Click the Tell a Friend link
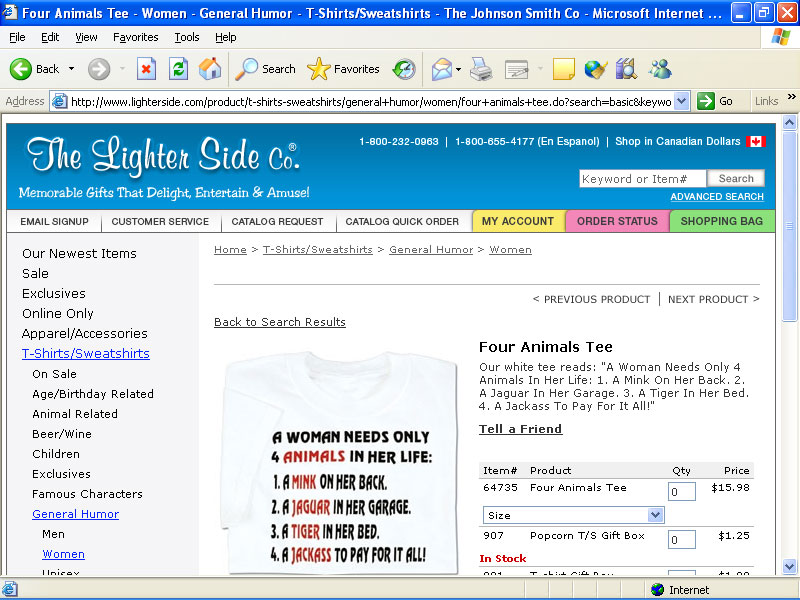800x600 pixels. (x=520, y=429)
